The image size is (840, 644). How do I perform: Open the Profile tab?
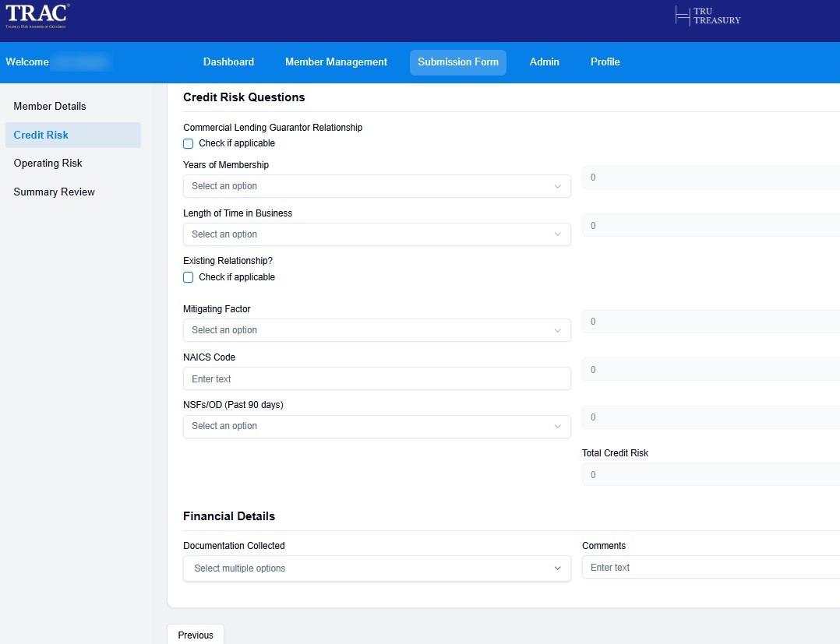(x=605, y=62)
